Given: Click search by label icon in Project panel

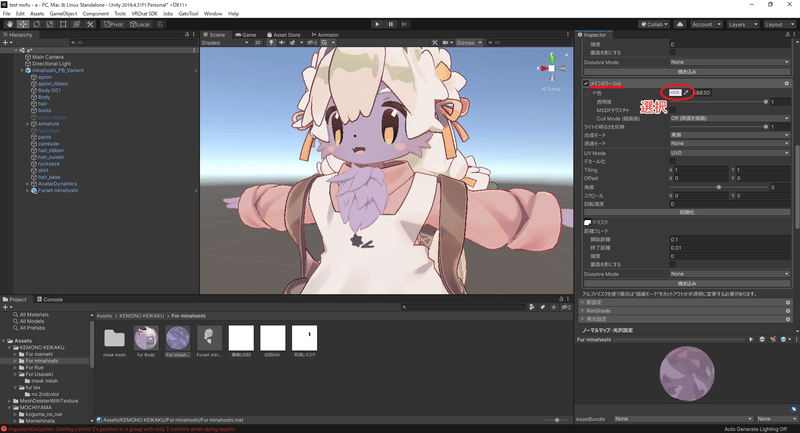Looking at the screenshot, I should [543, 307].
